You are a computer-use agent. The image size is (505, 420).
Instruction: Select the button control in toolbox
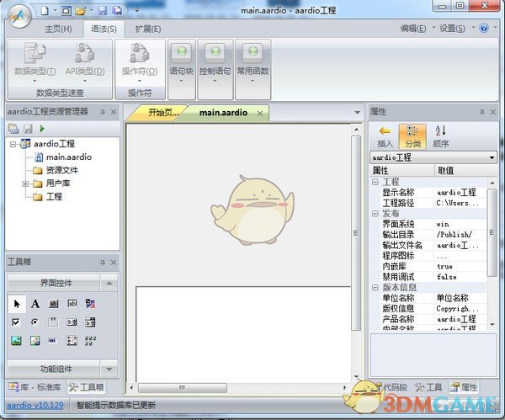54,304
